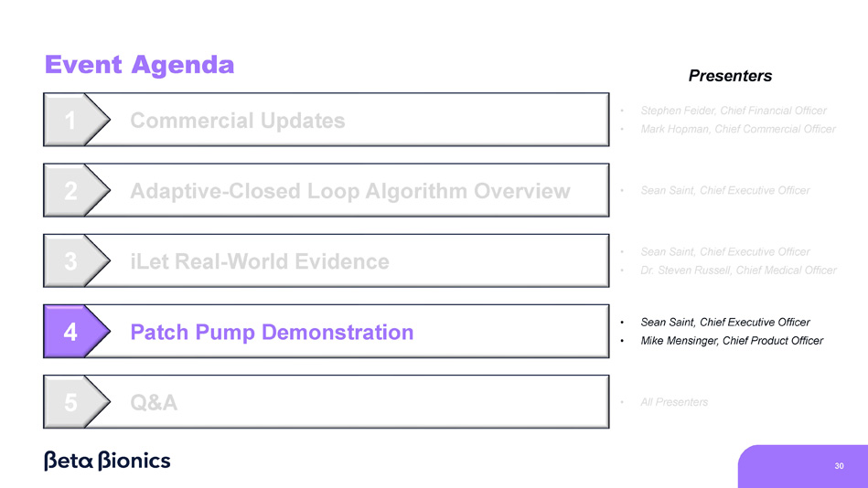The image size is (868, 488).
Task: Click the Q&A agenda item
Action: (x=154, y=402)
